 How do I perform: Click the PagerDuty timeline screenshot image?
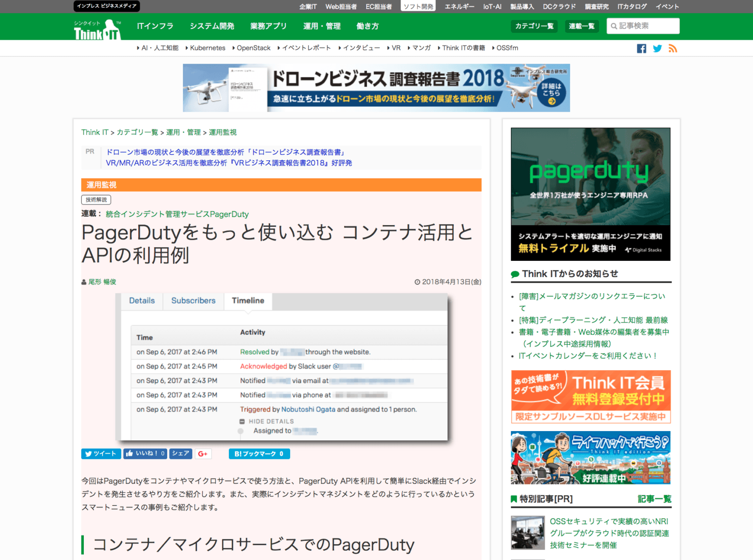(281, 367)
